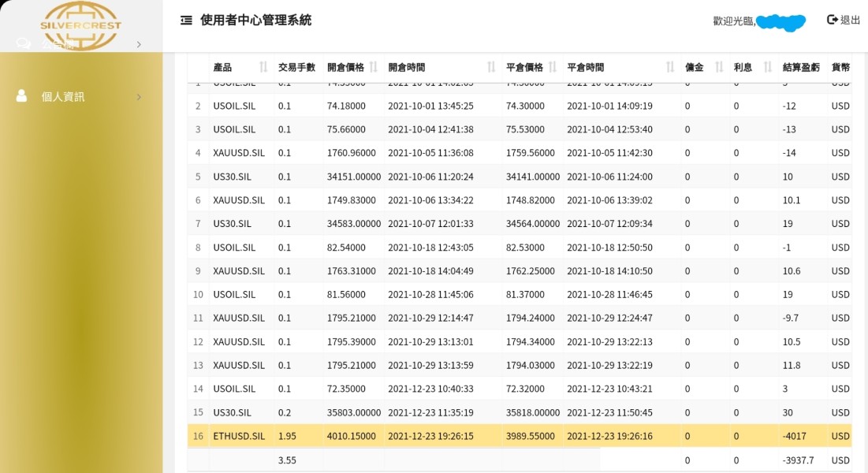Click the profit value 11.8
The width and height of the screenshot is (868, 473).
coord(792,365)
